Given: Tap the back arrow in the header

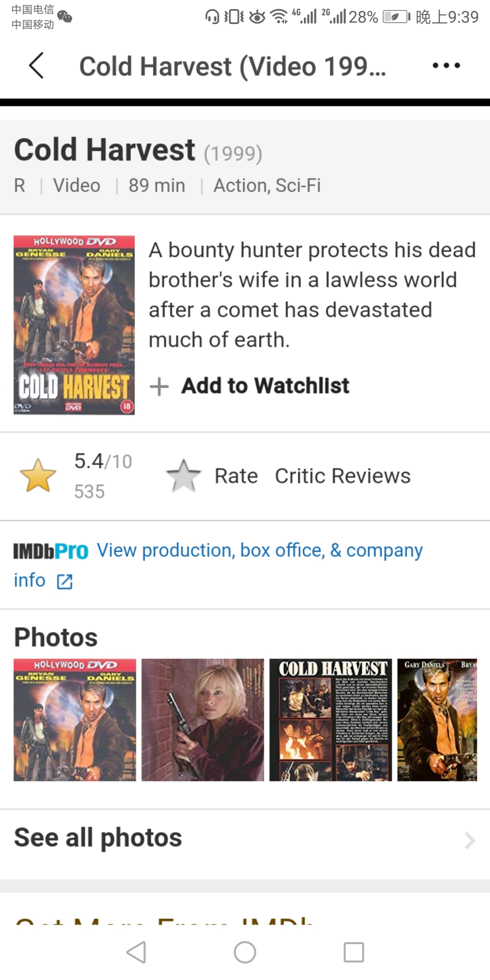Looking at the screenshot, I should (37, 65).
